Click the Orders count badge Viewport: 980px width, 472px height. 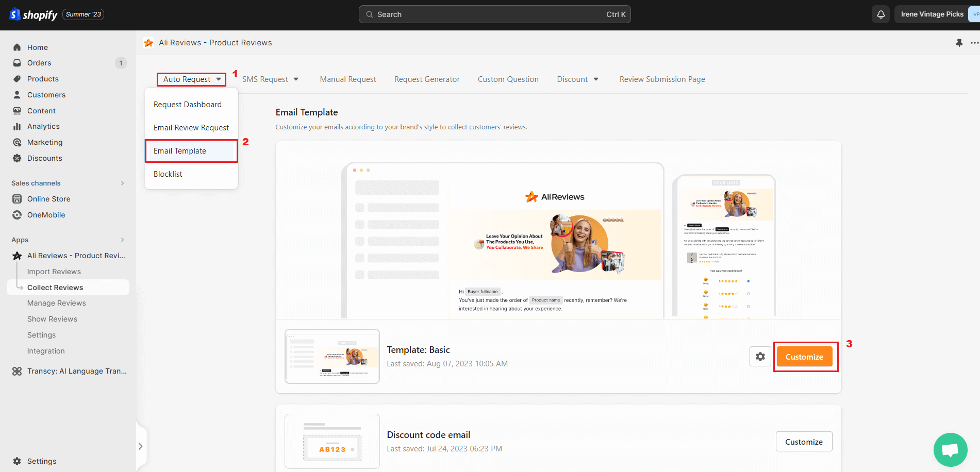(121, 63)
